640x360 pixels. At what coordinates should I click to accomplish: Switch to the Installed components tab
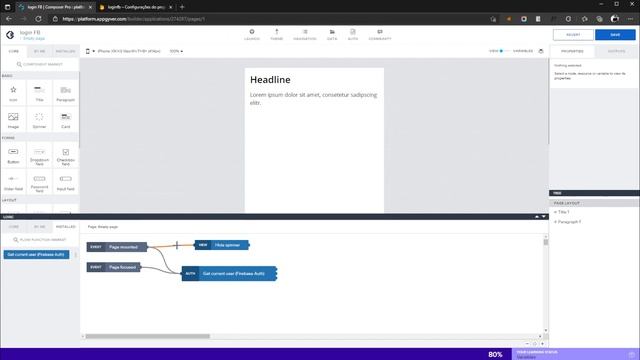point(65,51)
